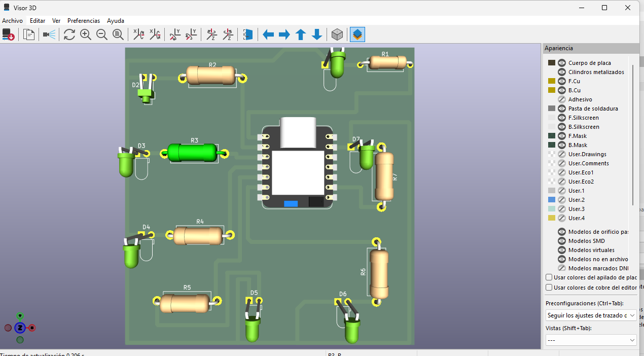Viewport: 644px width, 356px height.
Task: Toggle visibility of Modelos SMD
Action: (x=562, y=241)
